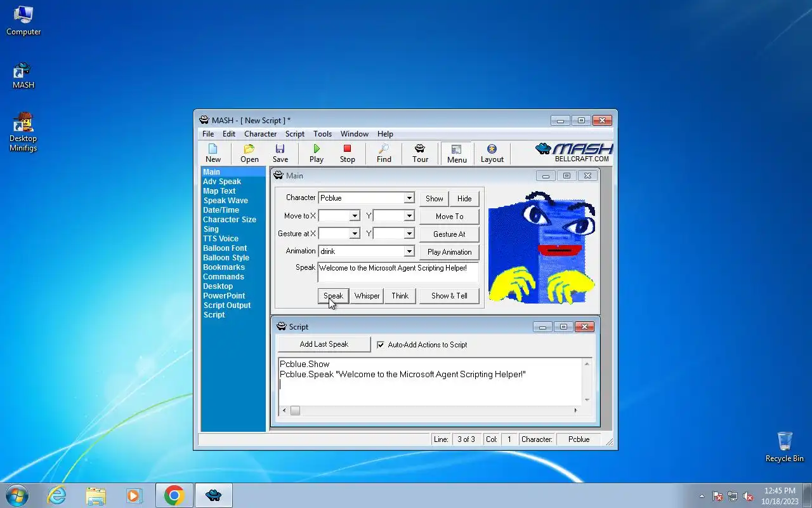Select Bookmarks in the side menu

[224, 267]
